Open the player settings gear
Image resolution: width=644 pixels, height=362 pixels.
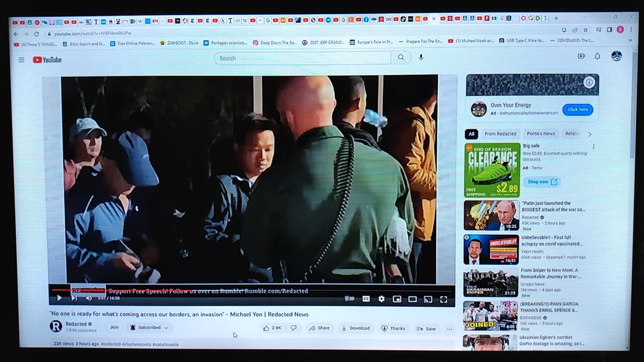(381, 299)
